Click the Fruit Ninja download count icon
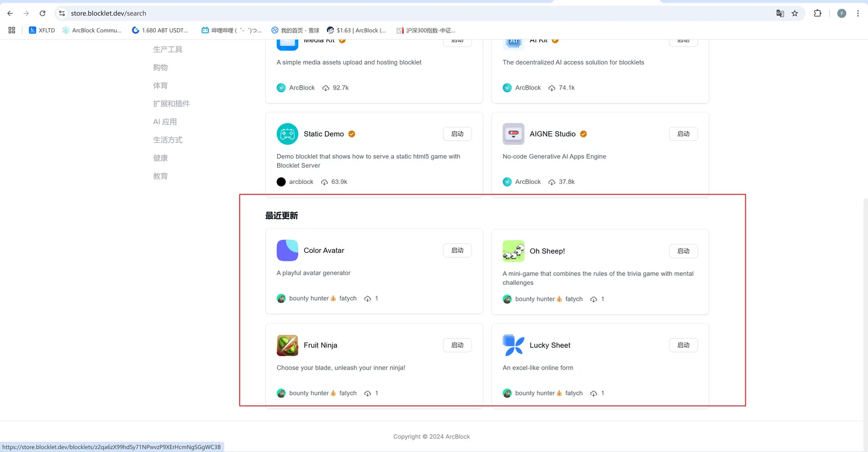 point(368,393)
